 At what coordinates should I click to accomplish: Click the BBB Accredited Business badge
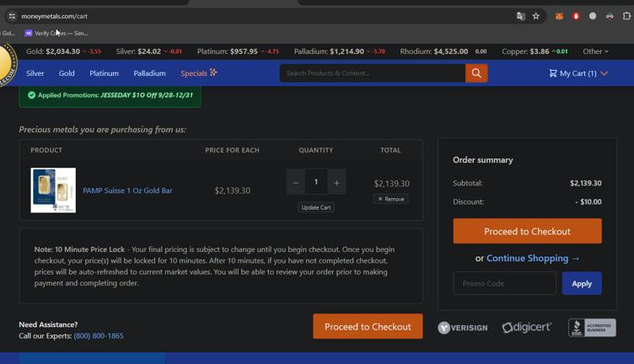(x=592, y=328)
